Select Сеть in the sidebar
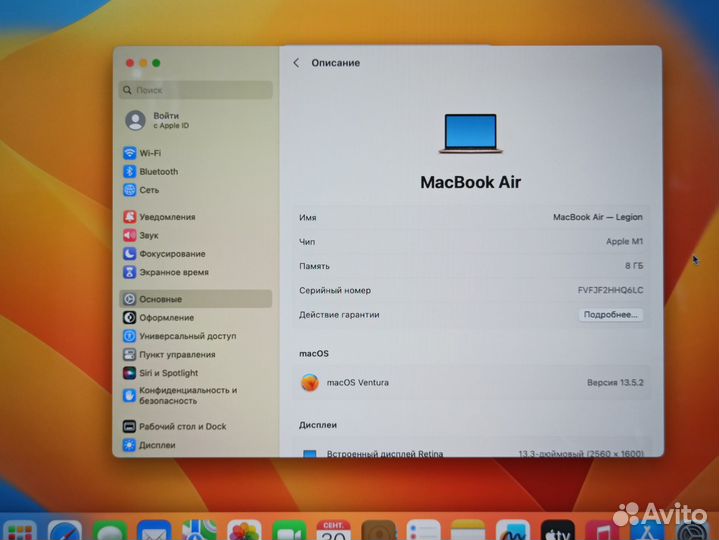Screen dimensions: 719x540 (141, 190)
